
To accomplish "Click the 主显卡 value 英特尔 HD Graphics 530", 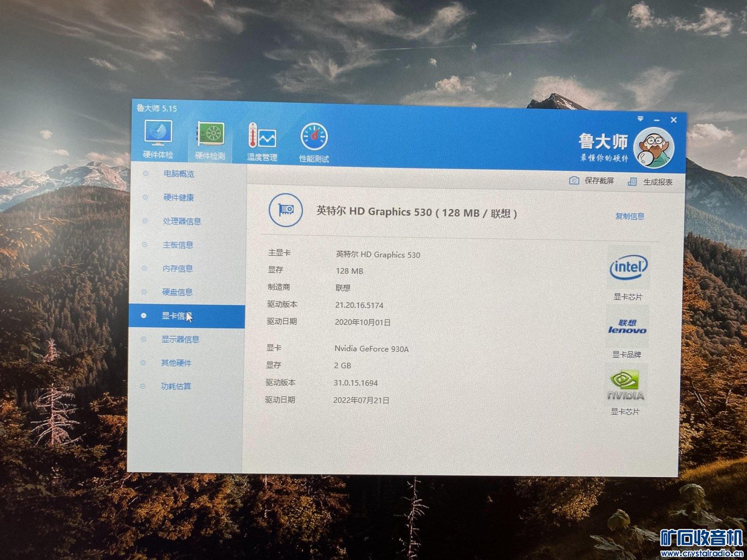I will pos(378,255).
